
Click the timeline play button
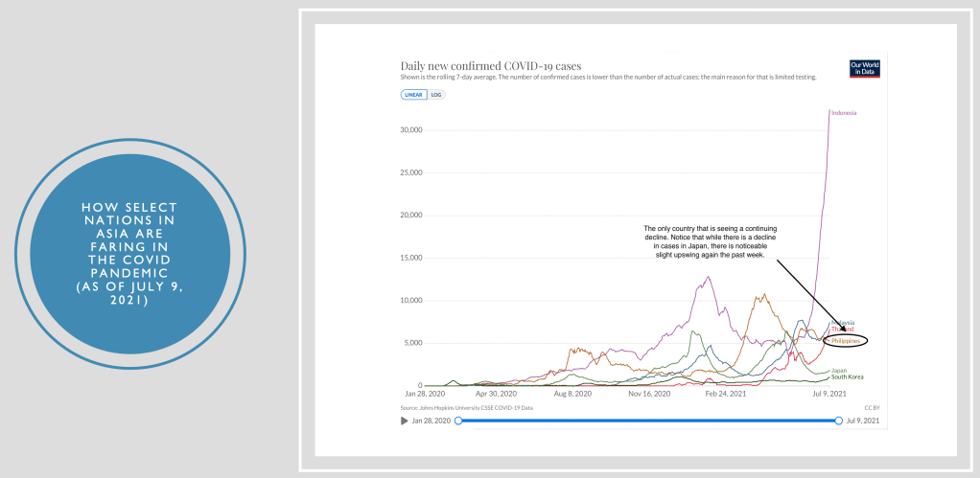[x=405, y=421]
